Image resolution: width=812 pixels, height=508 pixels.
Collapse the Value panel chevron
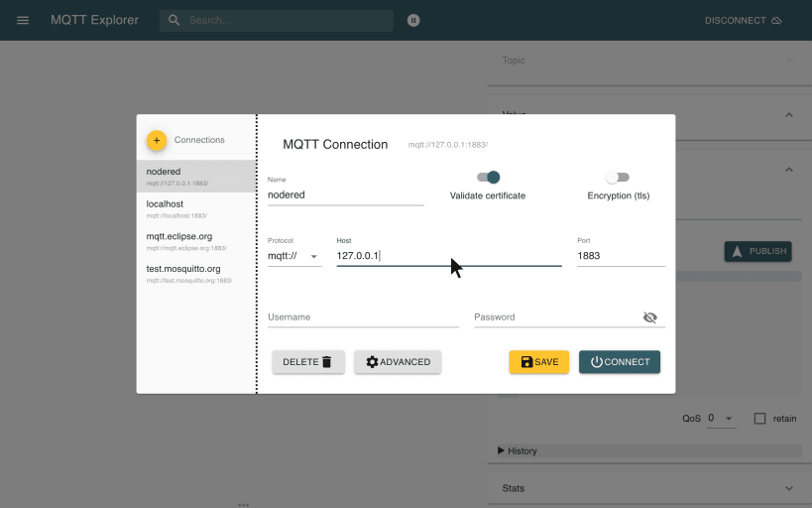[788, 115]
